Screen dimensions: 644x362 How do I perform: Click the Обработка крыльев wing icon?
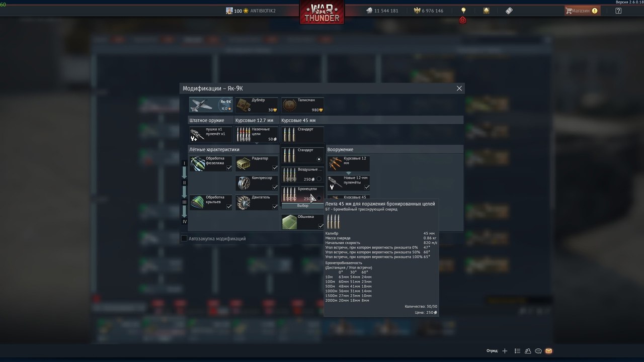pyautogui.click(x=198, y=202)
